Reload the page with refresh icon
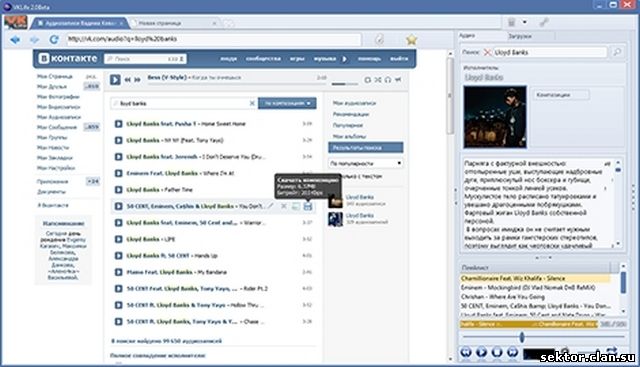Viewport: 640px width, 367px height. (54, 40)
